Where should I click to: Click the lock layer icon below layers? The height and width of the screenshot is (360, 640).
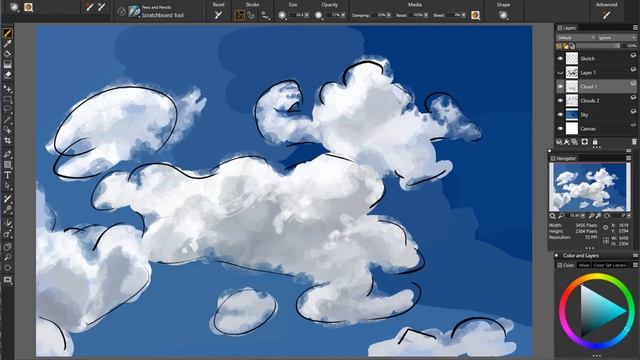coord(595,142)
